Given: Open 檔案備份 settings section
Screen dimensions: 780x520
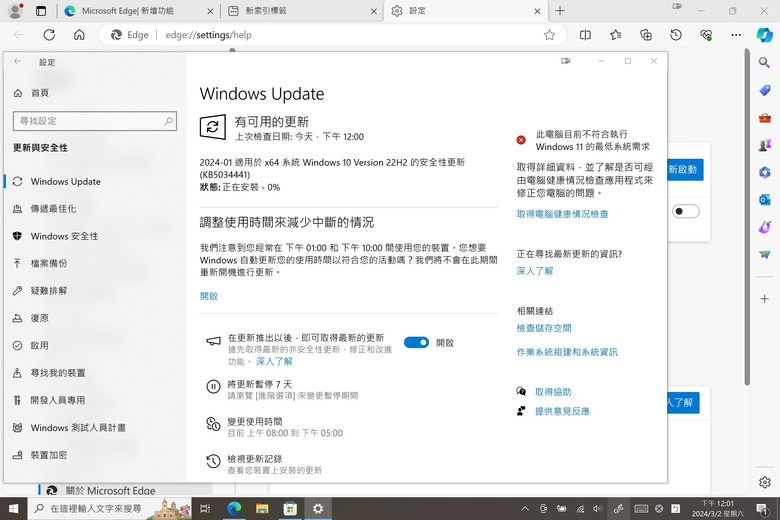Looking at the screenshot, I should click(95, 263).
